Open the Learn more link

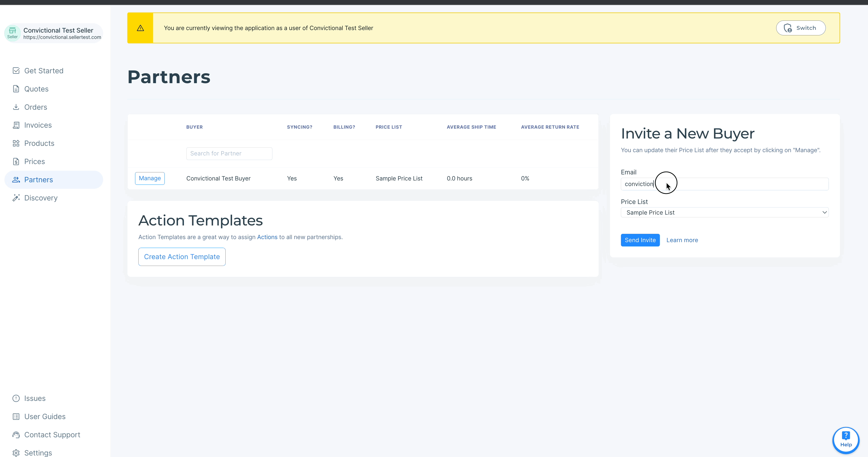tap(682, 240)
